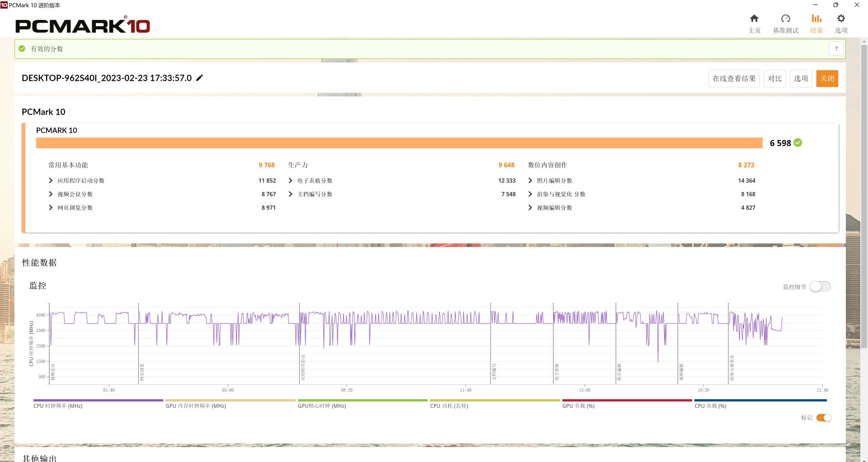The width and height of the screenshot is (868, 462).
Task: Expand the 应用程序启动分数 row
Action: (51, 181)
